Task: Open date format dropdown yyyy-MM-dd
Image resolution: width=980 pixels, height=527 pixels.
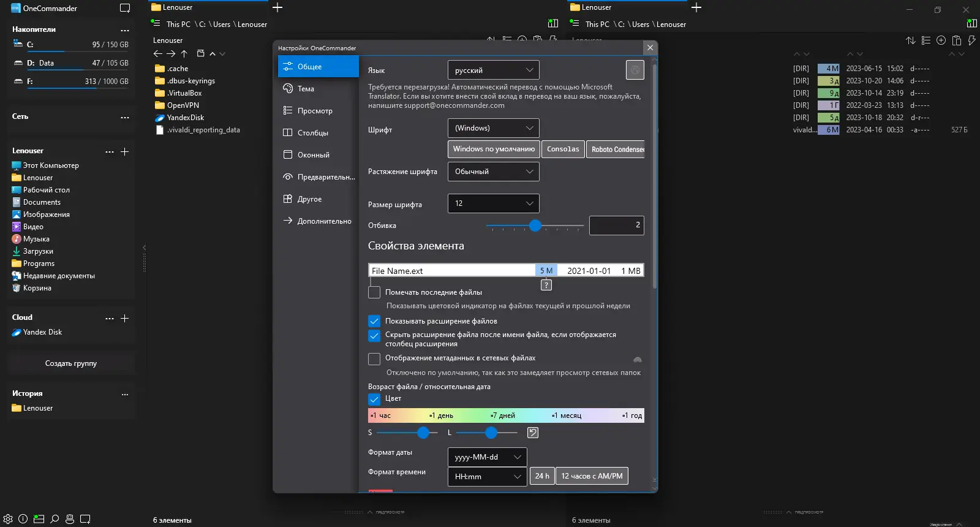Action: [488, 457]
